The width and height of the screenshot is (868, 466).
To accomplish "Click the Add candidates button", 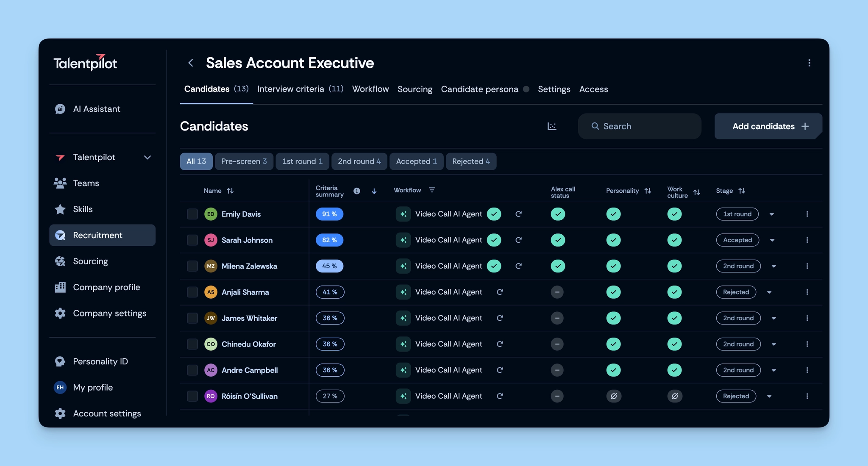I will 768,126.
